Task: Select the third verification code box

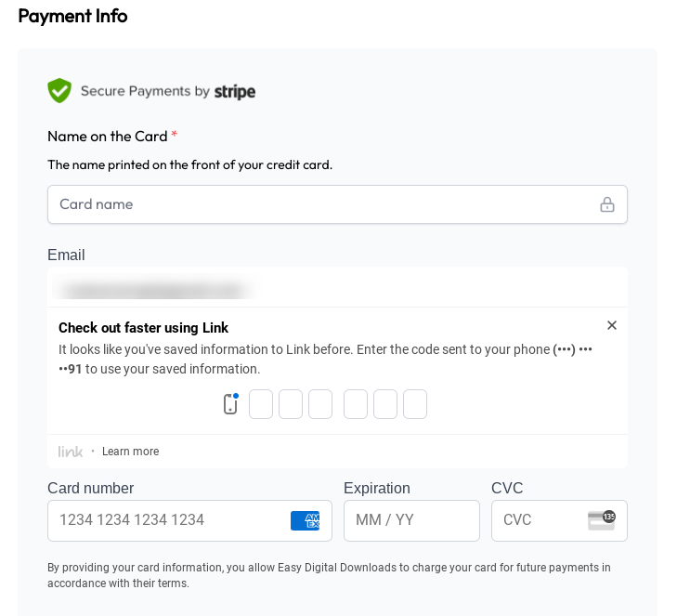Action: coord(320,404)
